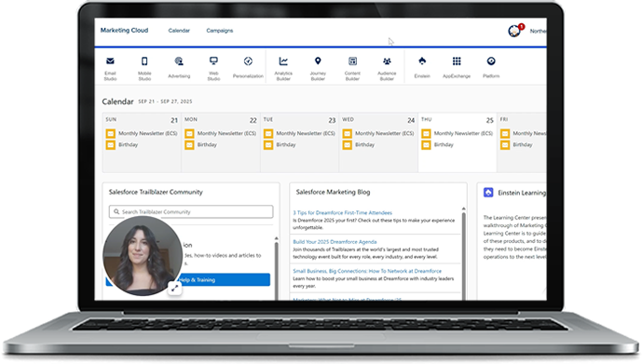Click 'Salesforce Marketing Blog' heading
Image resolution: width=642 pixels, height=364 pixels.
pos(333,192)
